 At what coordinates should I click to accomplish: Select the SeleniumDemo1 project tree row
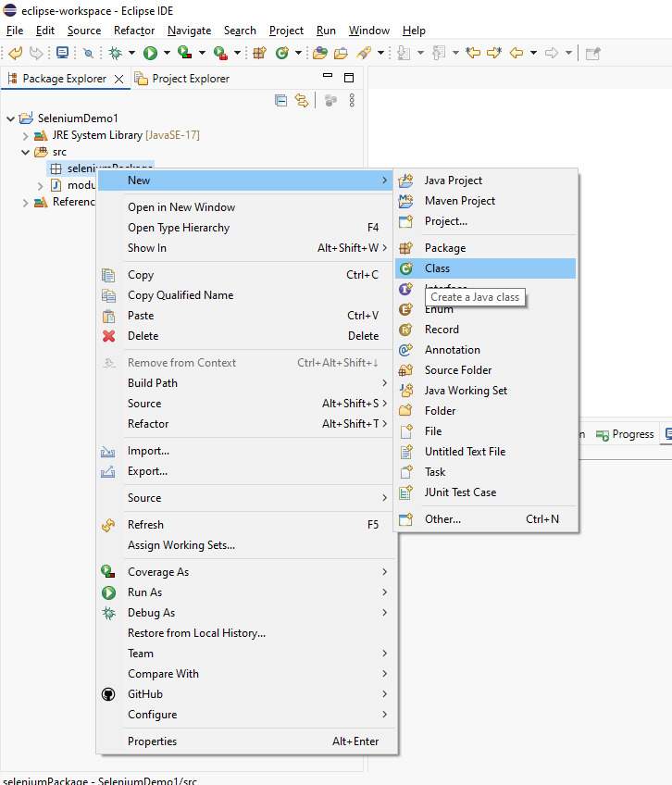point(69,118)
